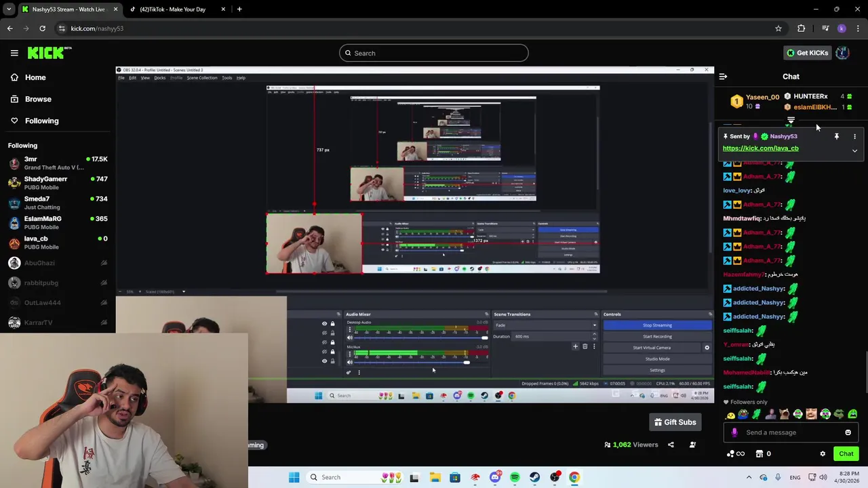Open 3mr followed channel
Screen dimensions: 868x488
[58, 163]
